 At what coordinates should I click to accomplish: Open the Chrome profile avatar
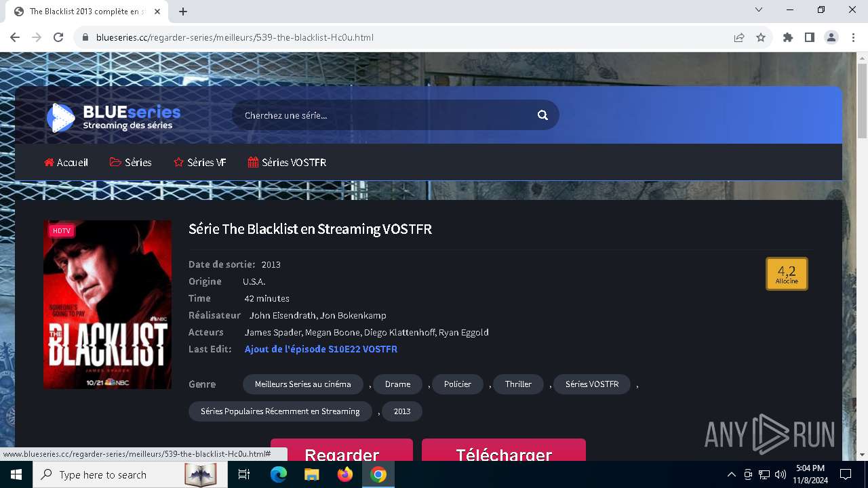point(831,37)
